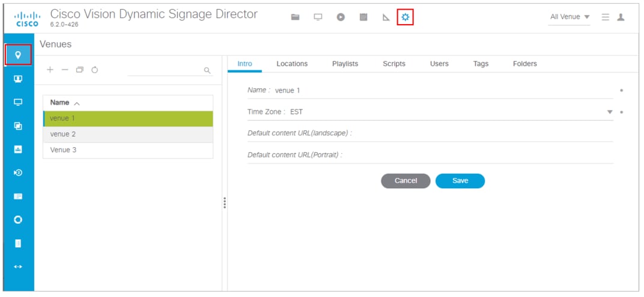Switch to the Intro tab
This screenshot has height=297, width=644.
tap(245, 64)
